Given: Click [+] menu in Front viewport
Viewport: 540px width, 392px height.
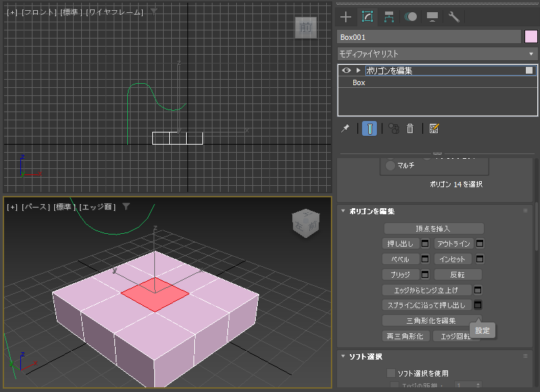Looking at the screenshot, I should tap(12, 12).
